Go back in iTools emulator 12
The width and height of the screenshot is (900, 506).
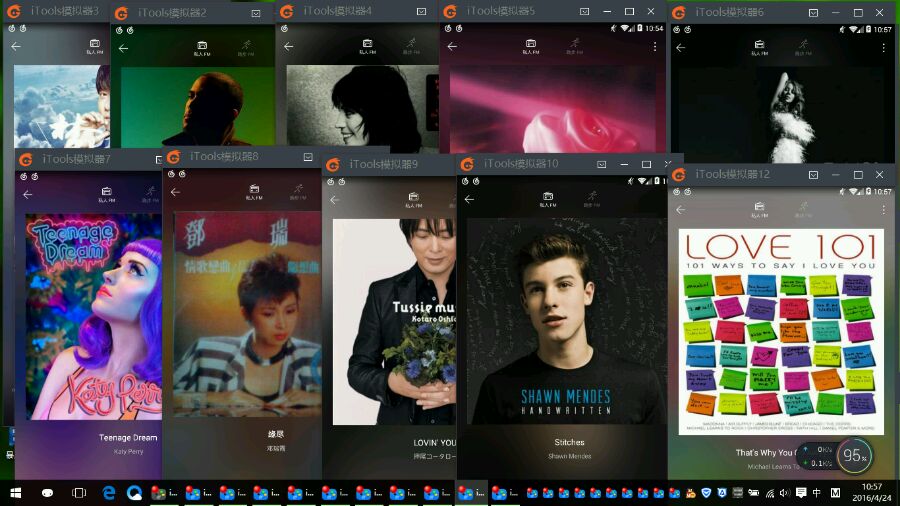(x=681, y=210)
